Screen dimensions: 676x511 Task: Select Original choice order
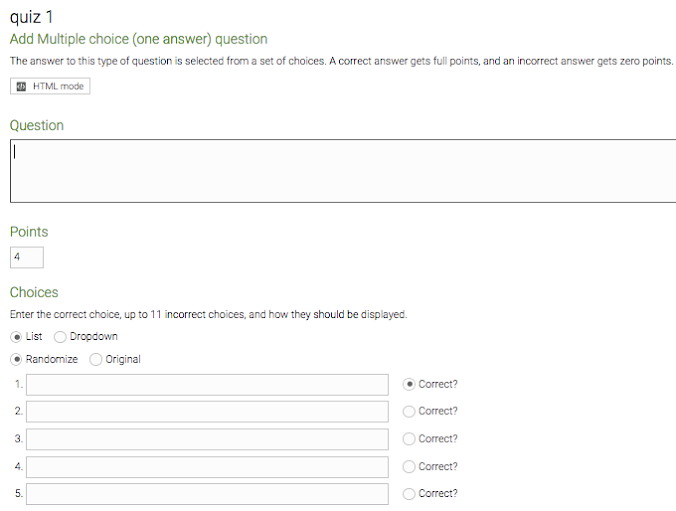tap(96, 359)
